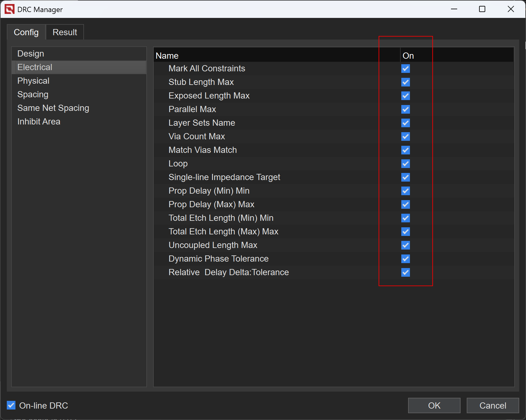
Task: Select the Physical category
Action: point(33,81)
